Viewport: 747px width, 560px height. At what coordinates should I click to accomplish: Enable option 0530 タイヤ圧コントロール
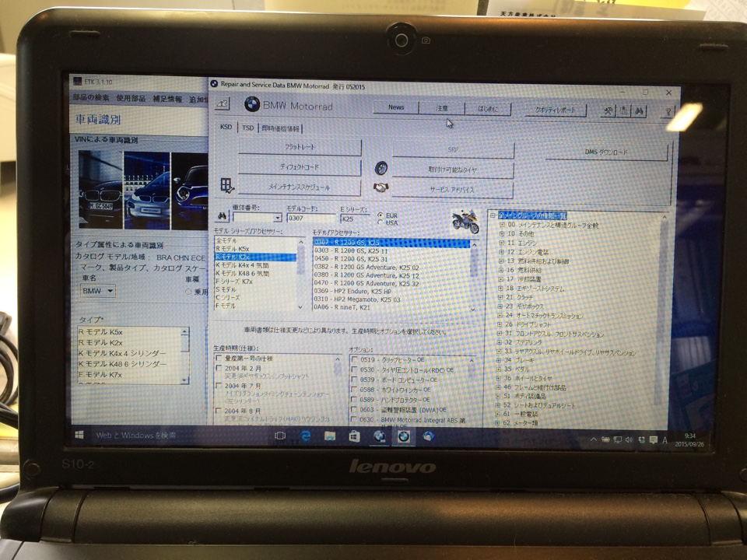pos(354,369)
